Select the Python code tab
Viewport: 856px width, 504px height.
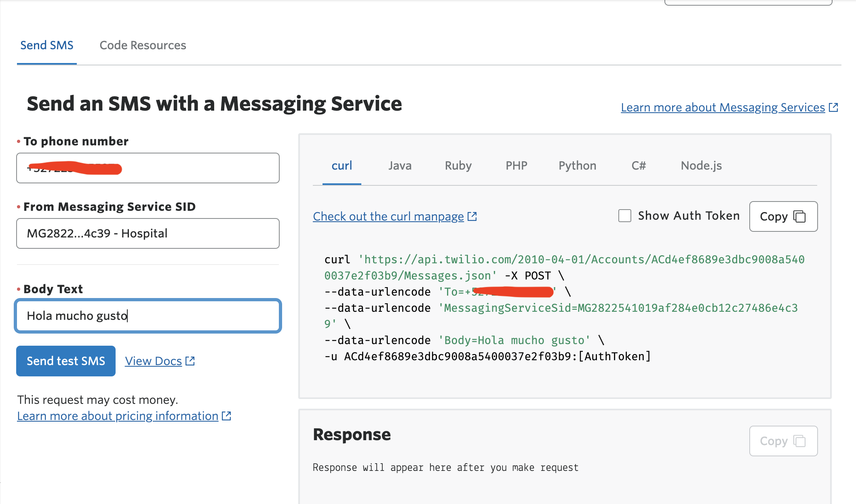tap(578, 166)
